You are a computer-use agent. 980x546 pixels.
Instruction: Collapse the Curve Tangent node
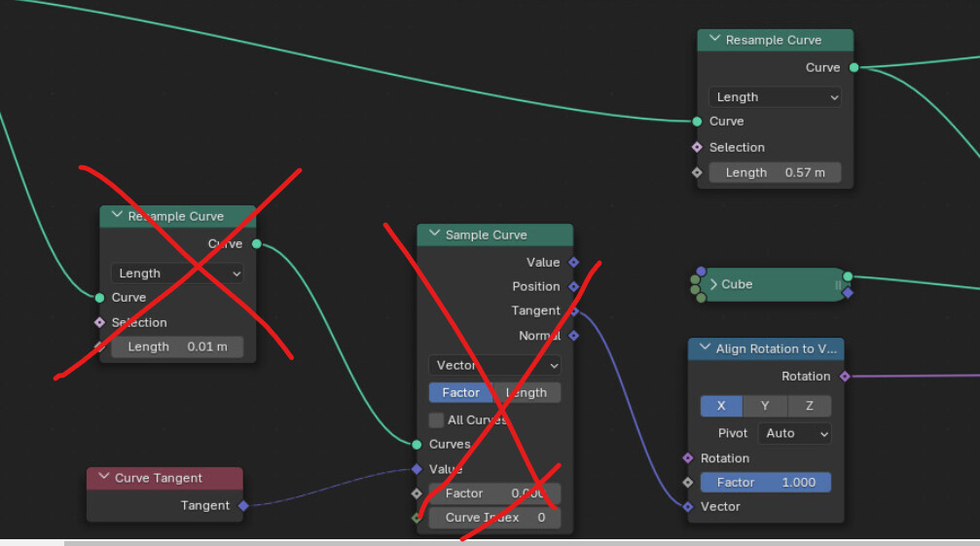(104, 477)
